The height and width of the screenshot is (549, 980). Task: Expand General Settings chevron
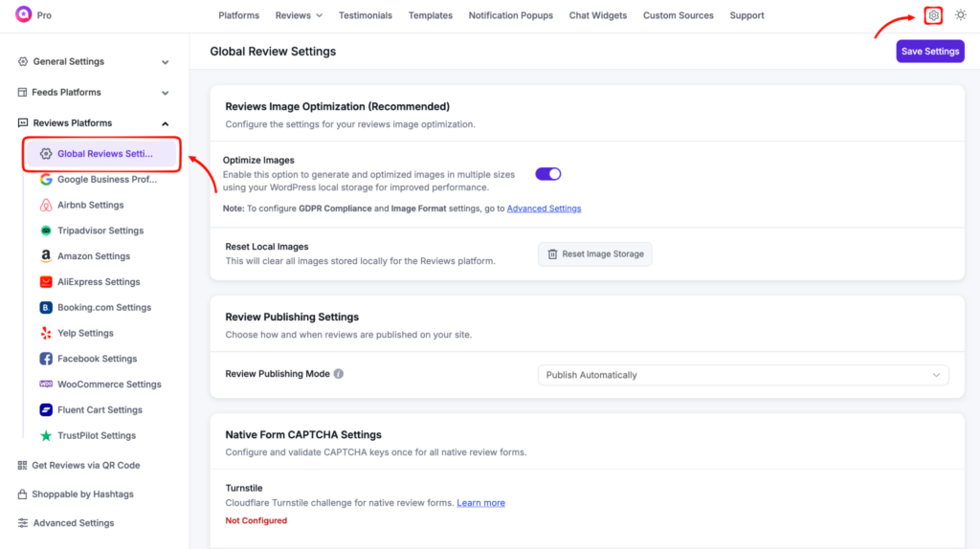pyautogui.click(x=165, y=62)
